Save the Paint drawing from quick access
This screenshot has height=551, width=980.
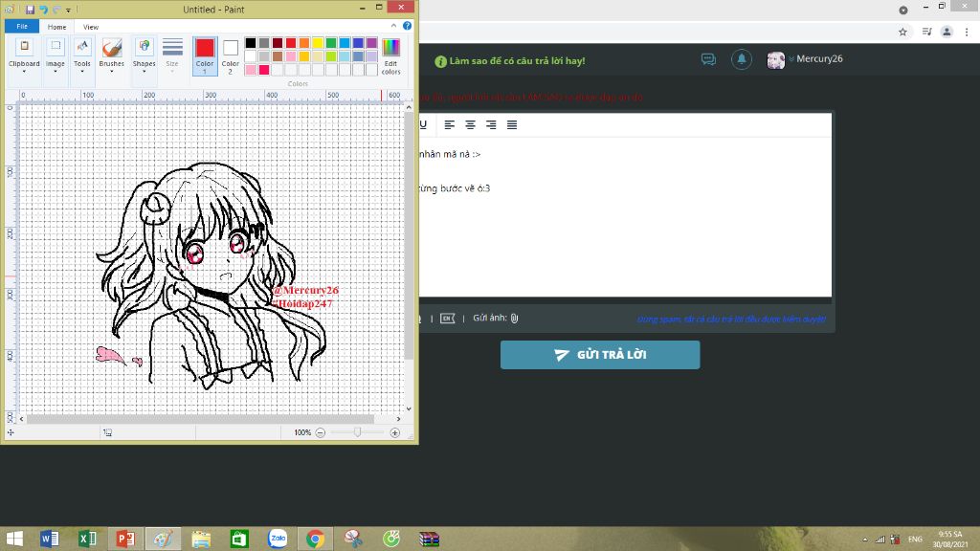30,10
